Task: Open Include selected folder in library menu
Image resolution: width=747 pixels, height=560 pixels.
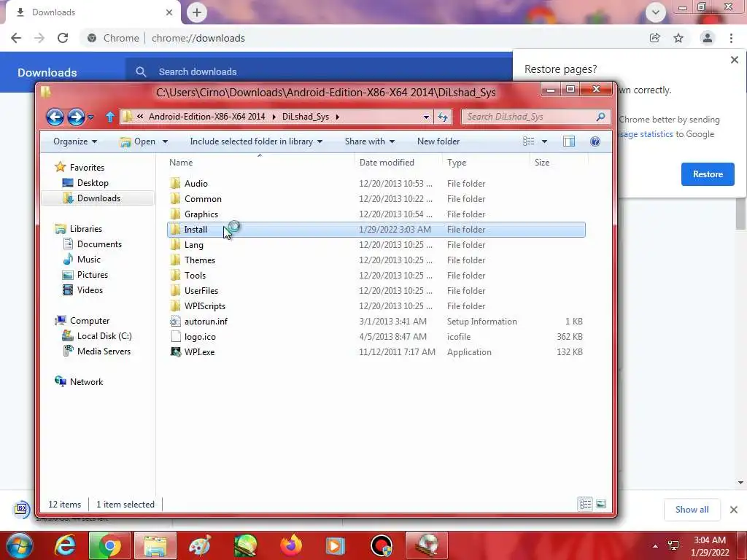Action: pos(256,141)
